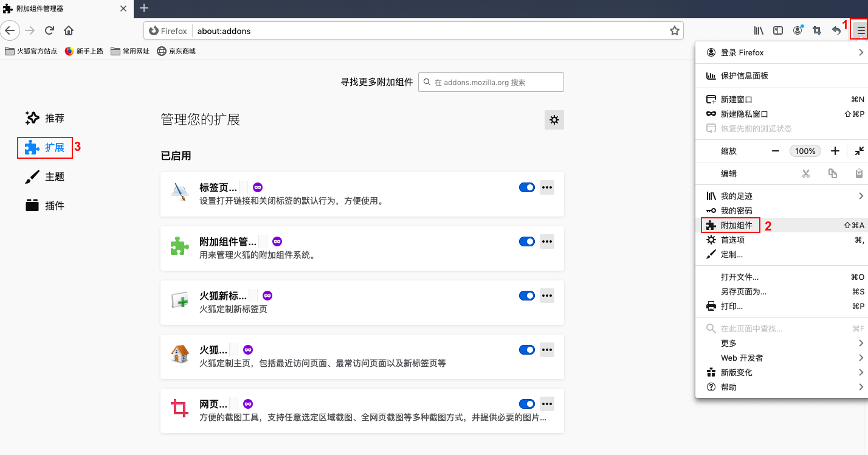
Task: Open the 京东商城 bookmark
Action: click(x=176, y=51)
